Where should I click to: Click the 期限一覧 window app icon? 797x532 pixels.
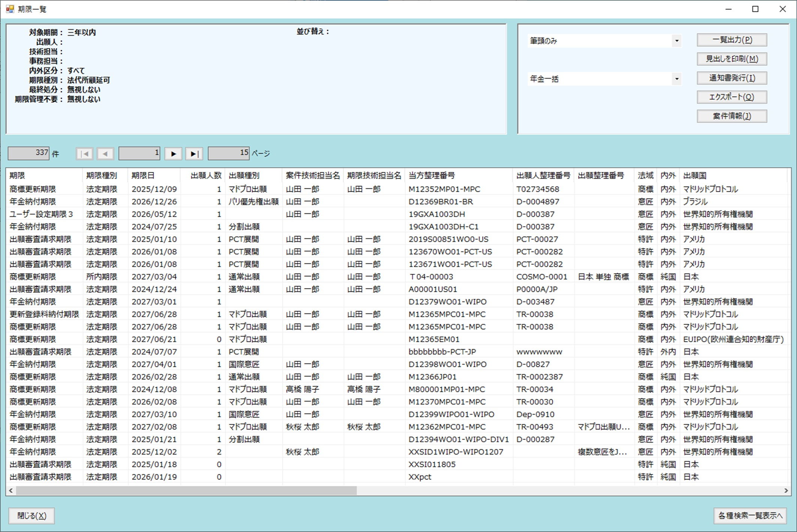coord(10,9)
